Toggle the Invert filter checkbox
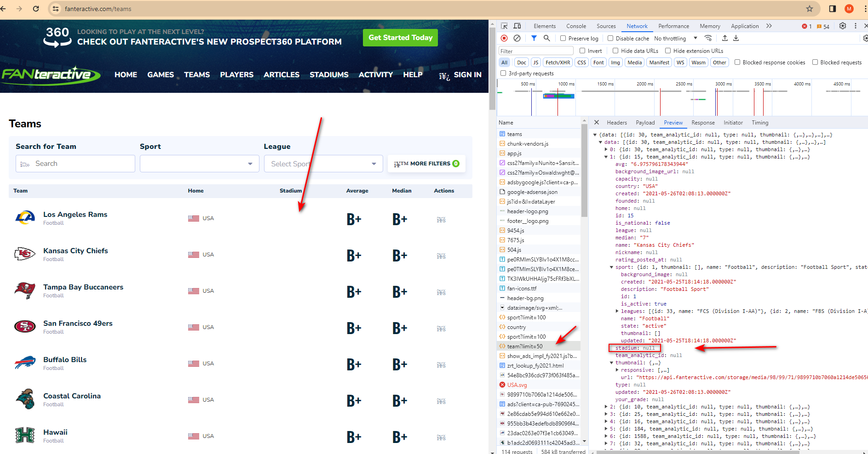 582,51
